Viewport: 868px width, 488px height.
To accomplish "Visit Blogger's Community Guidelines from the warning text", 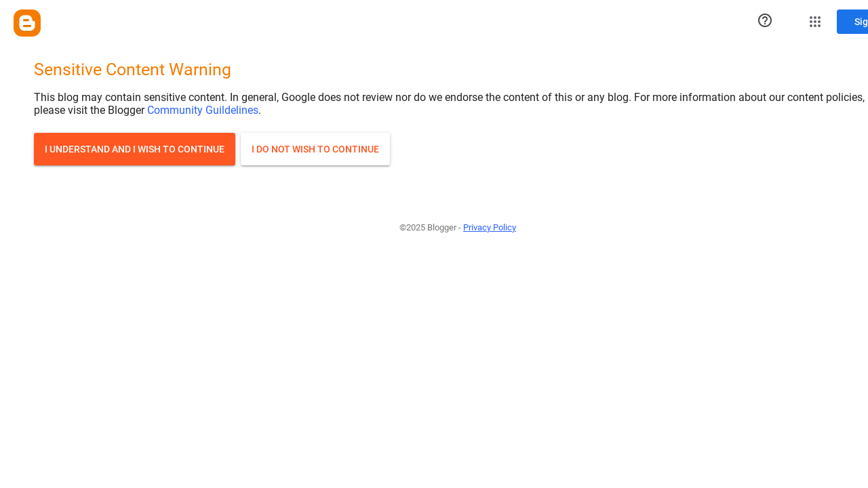I will point(202,110).
